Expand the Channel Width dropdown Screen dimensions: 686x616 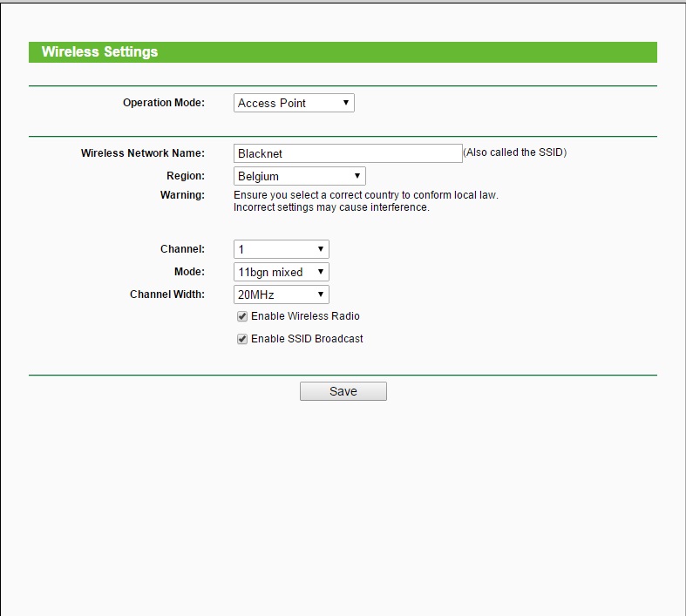pos(281,294)
